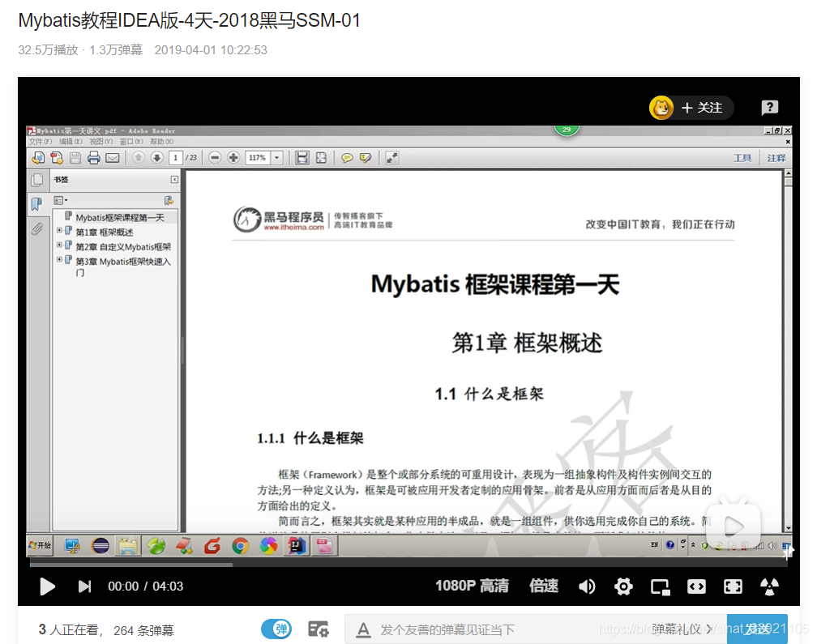Image resolution: width=817 pixels, height=644 pixels.
Task: Open the 倍速 playback speed menu
Action: tap(544, 586)
